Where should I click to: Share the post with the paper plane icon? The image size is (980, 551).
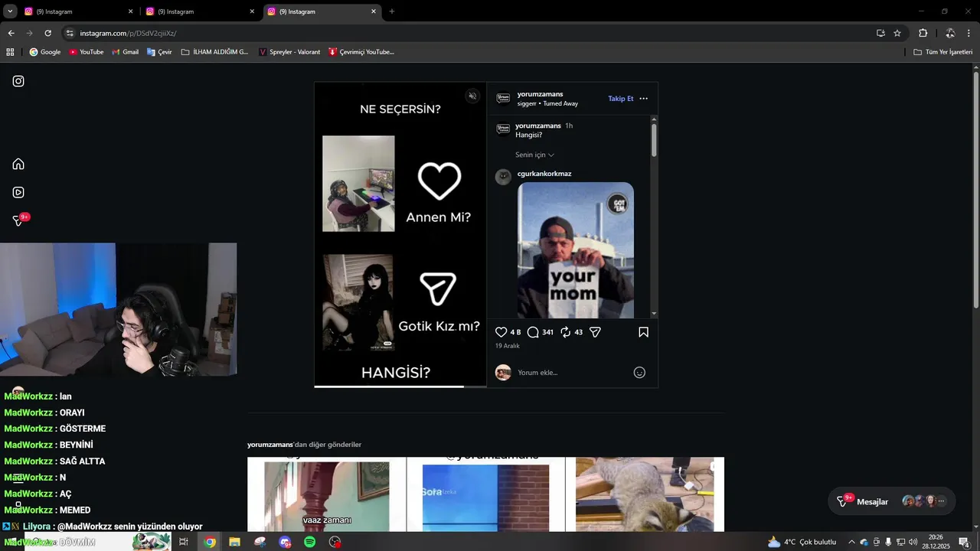pos(595,332)
